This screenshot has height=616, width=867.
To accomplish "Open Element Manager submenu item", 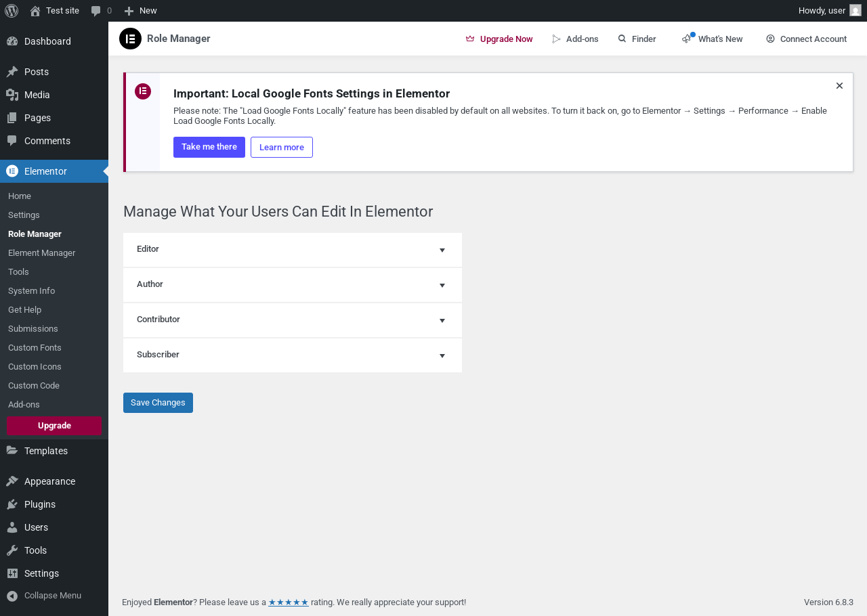I will [x=54, y=252].
